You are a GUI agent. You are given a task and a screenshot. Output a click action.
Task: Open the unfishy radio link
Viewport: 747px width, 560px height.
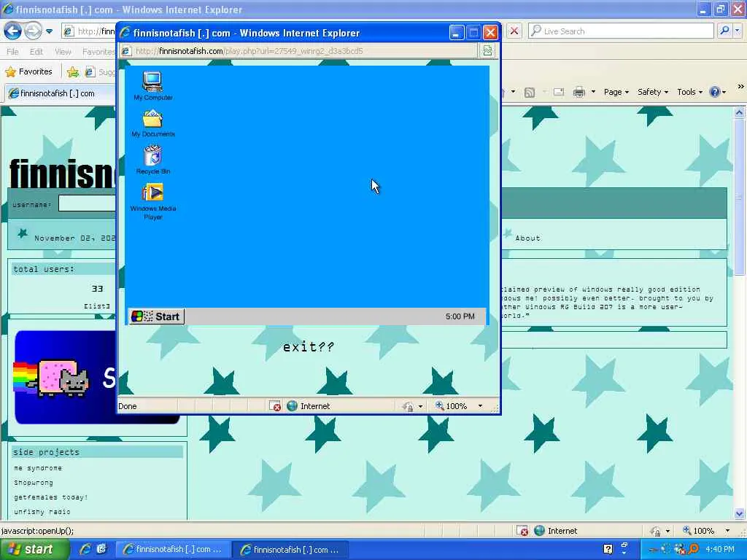click(x=42, y=512)
